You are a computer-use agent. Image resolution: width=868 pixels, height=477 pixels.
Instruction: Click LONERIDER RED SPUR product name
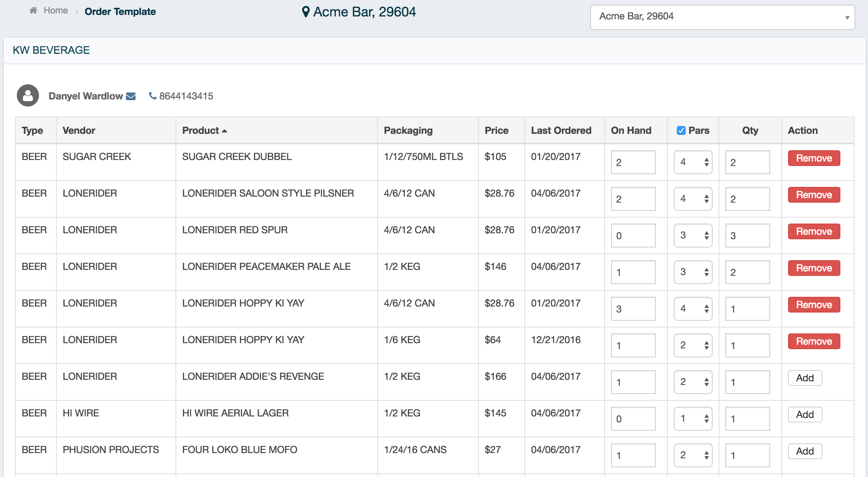point(235,230)
